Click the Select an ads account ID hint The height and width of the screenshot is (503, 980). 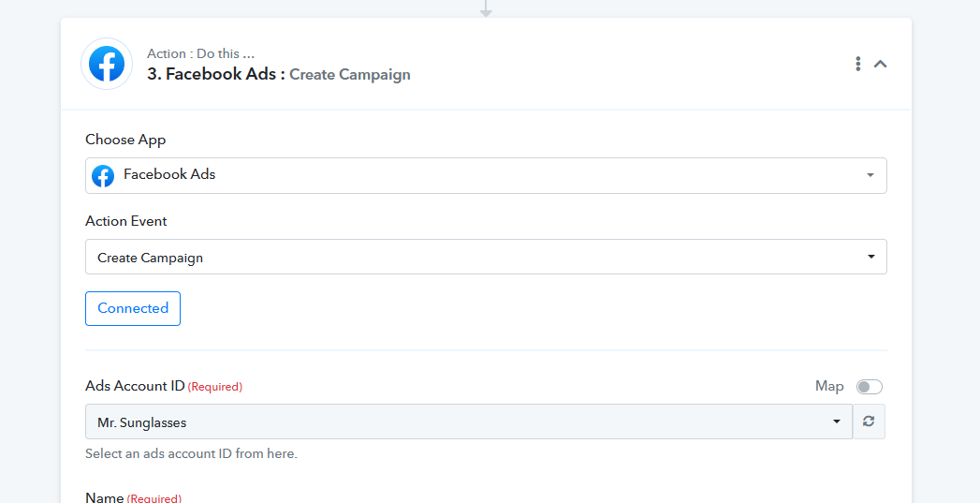click(x=191, y=453)
